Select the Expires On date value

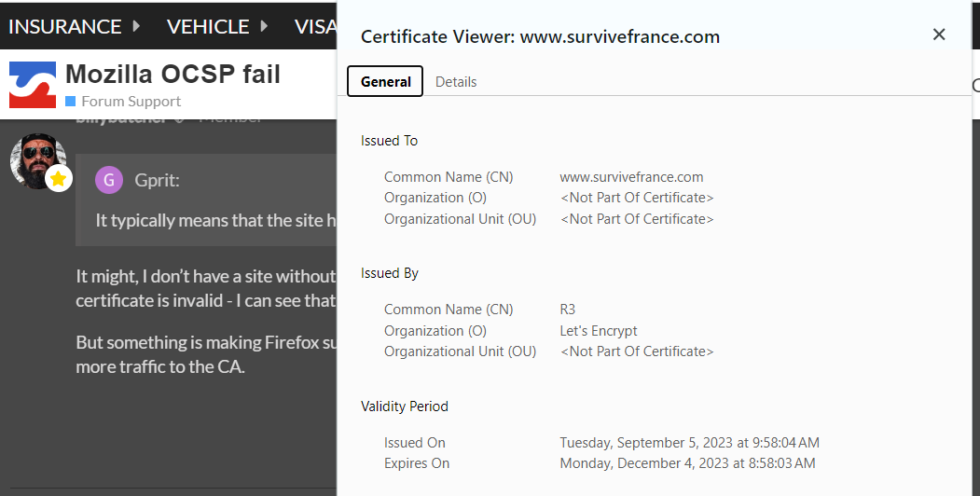click(687, 462)
